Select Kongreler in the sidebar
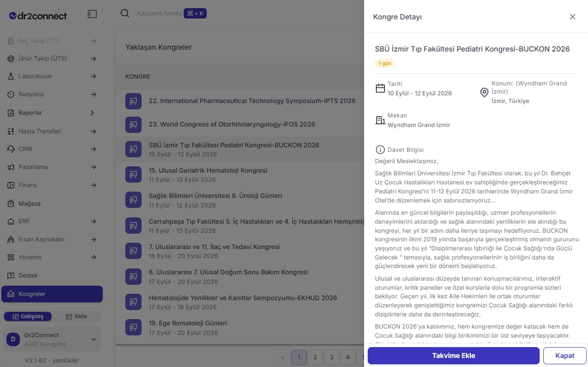Viewport: 588px width, 367px height. click(52, 294)
